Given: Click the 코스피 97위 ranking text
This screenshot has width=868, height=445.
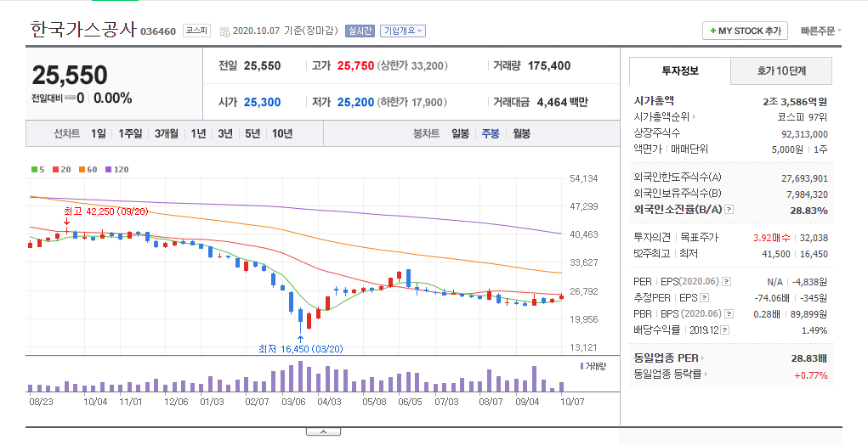Looking at the screenshot, I should coord(803,117).
